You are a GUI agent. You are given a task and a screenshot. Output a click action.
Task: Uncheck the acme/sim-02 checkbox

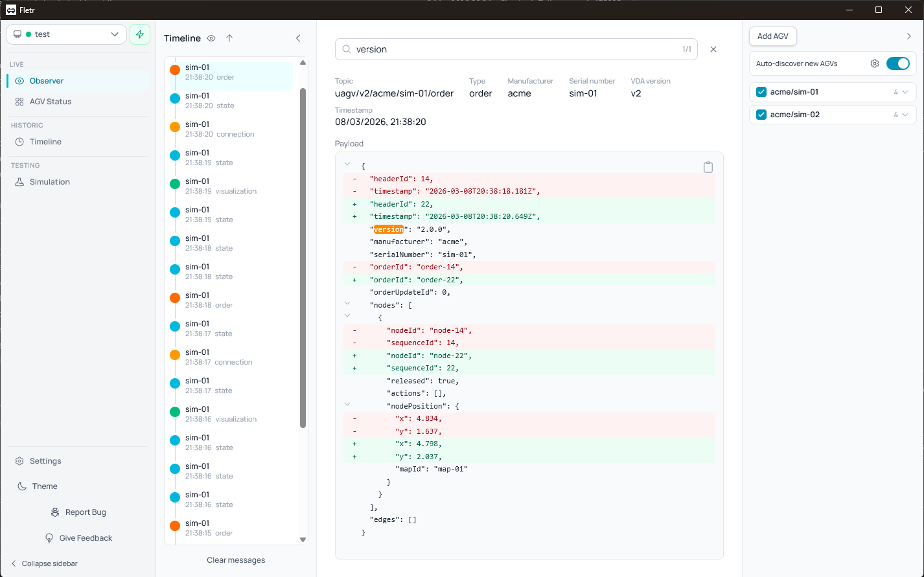coord(761,115)
